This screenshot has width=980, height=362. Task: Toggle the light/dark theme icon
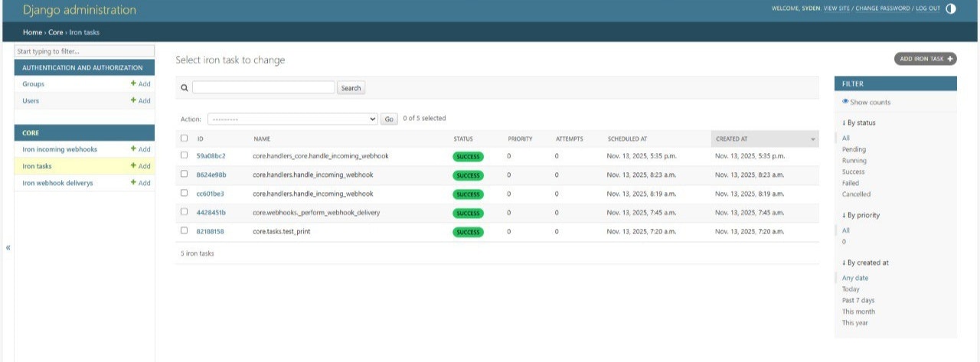pos(951,8)
